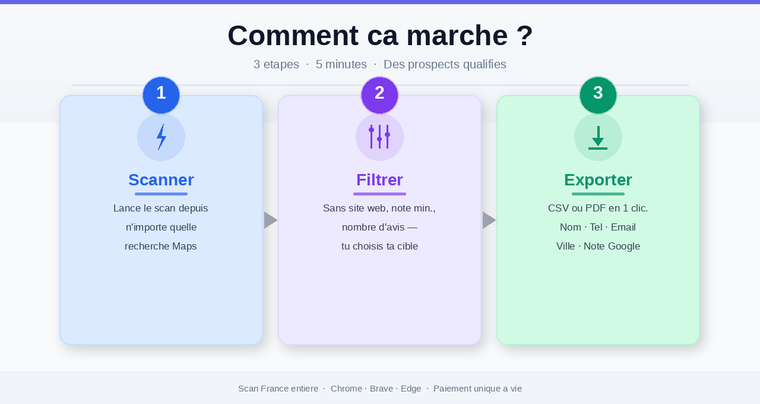
Task: Select the Scanner heading
Action: coord(161,180)
